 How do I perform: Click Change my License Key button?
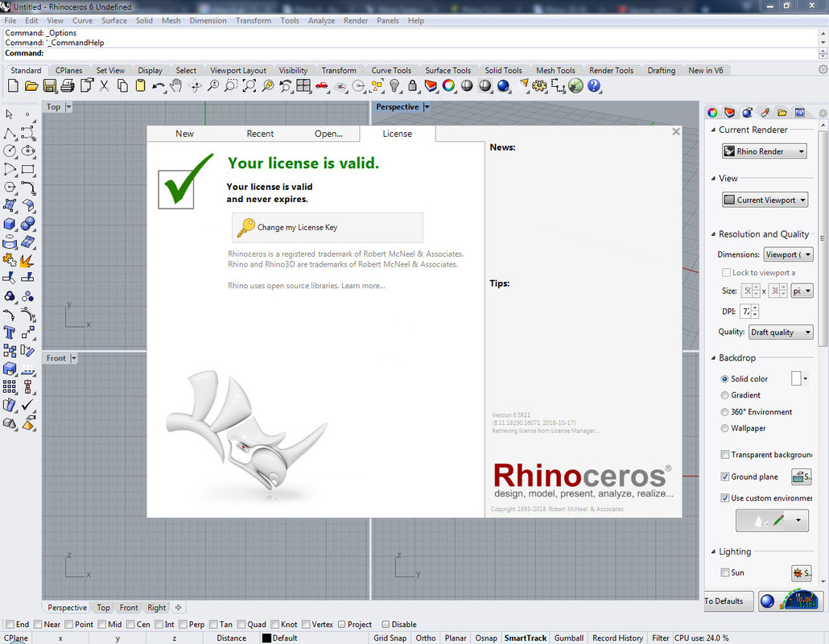coord(328,227)
